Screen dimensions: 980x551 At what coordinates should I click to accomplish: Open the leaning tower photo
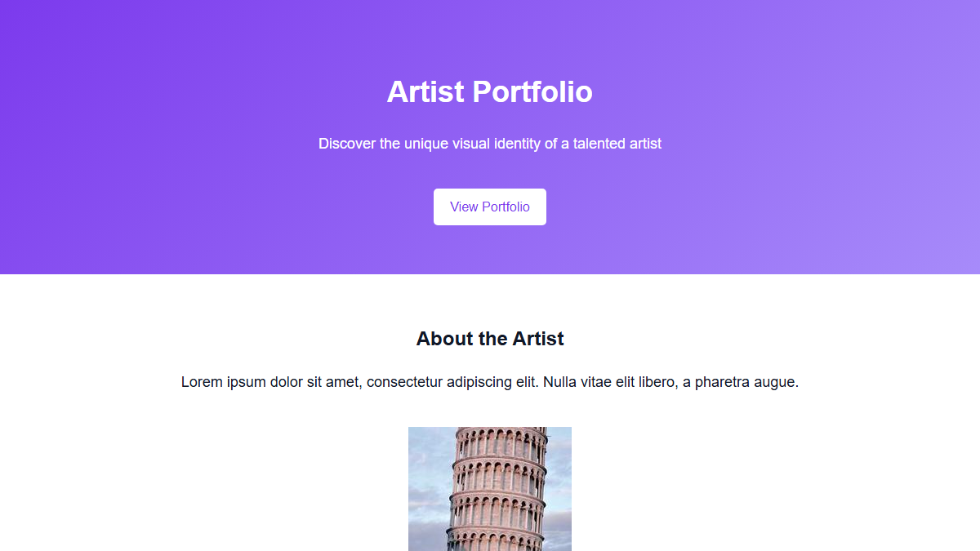coord(490,488)
